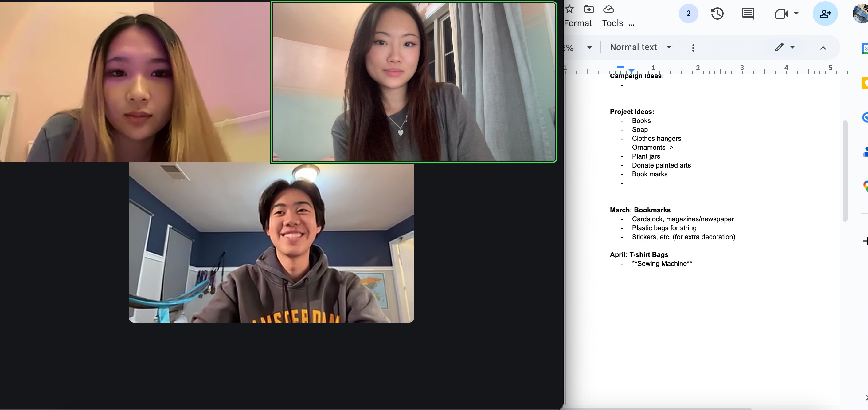Open the Normal text style dropdown
868x410 pixels.
point(640,47)
